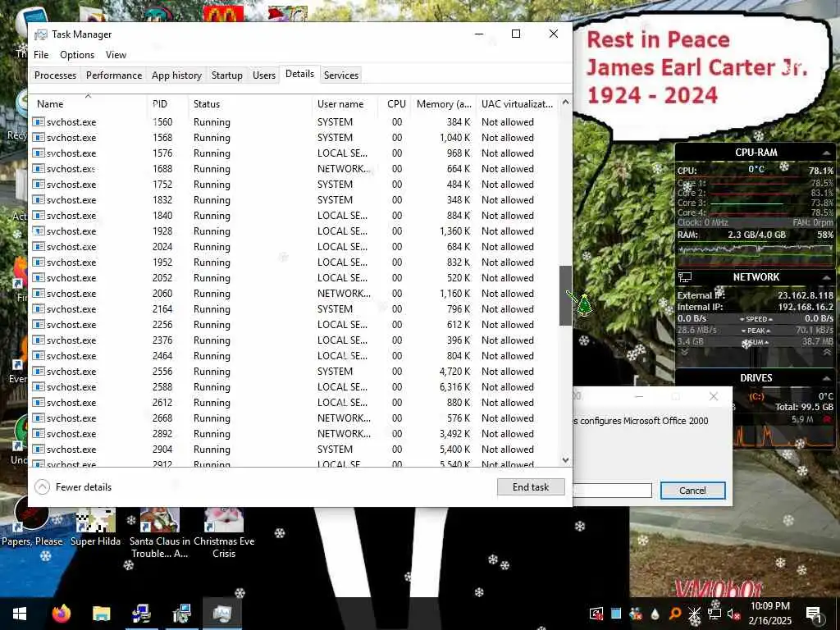Viewport: 840px width, 630px height.
Task: Click the 1,360 K memory cell
Action: [454, 231]
